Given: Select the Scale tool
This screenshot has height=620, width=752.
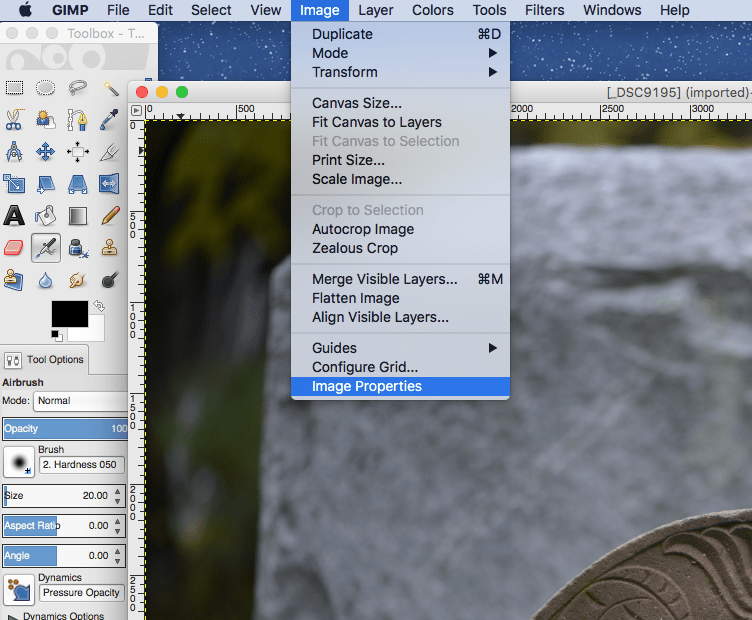Looking at the screenshot, I should pyautogui.click(x=14, y=184).
